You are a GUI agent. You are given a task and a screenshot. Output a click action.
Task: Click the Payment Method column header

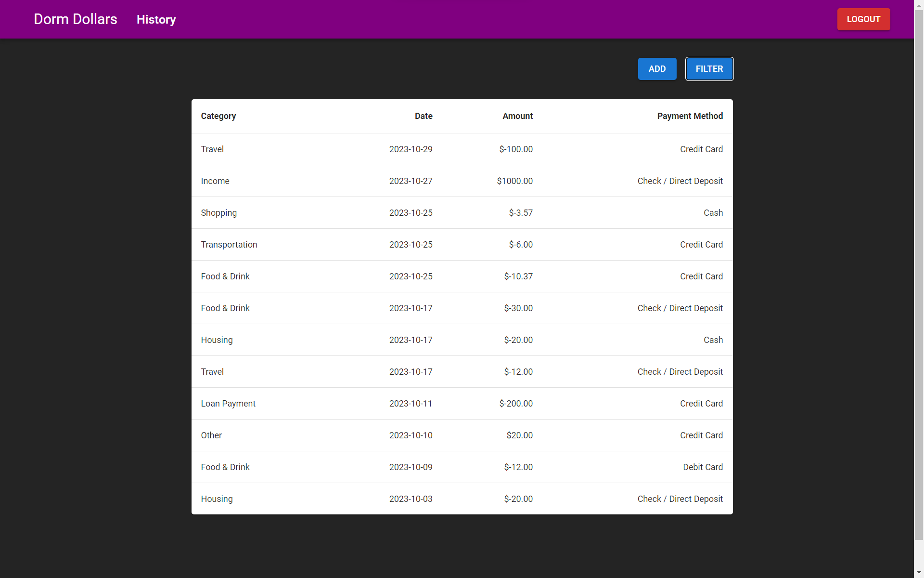tap(690, 116)
